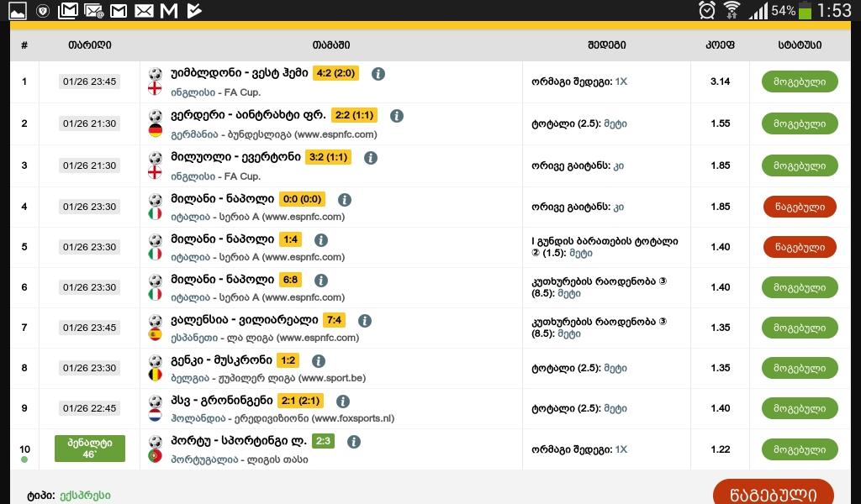Tap battery icon in status bar
Image resolution: width=861 pixels, height=504 pixels.
pyautogui.click(x=805, y=10)
